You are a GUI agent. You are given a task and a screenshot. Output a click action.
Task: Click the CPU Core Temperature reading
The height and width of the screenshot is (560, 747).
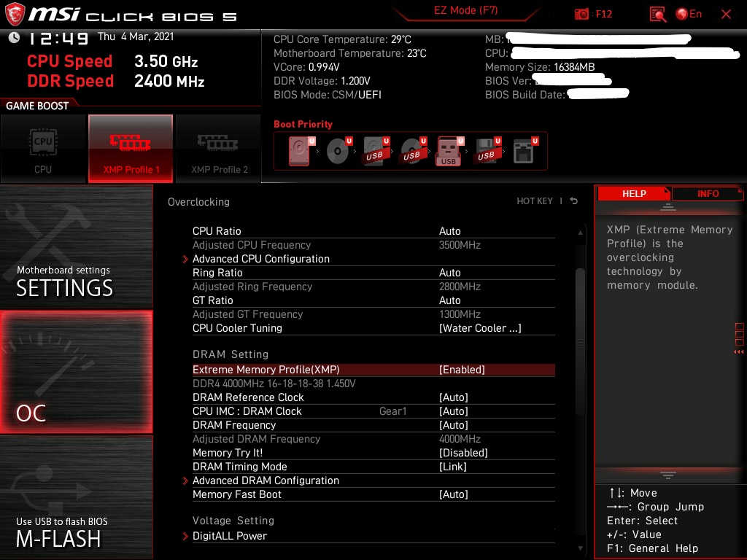[x=342, y=39]
